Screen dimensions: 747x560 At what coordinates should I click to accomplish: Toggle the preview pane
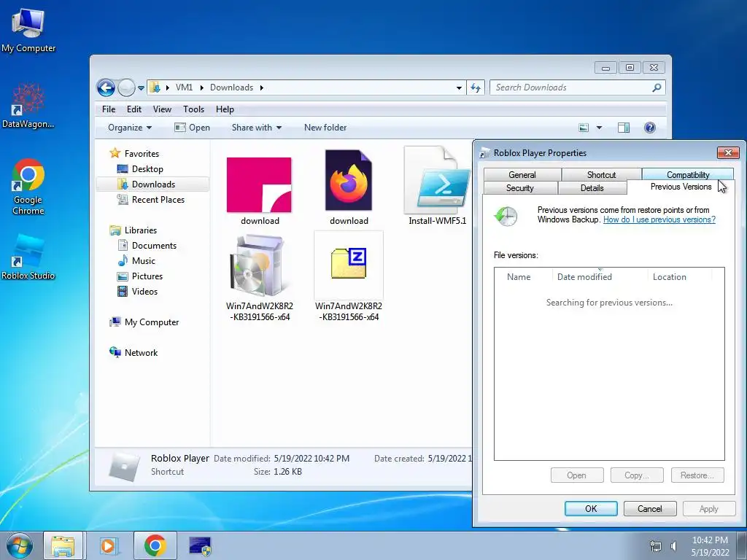pos(624,128)
